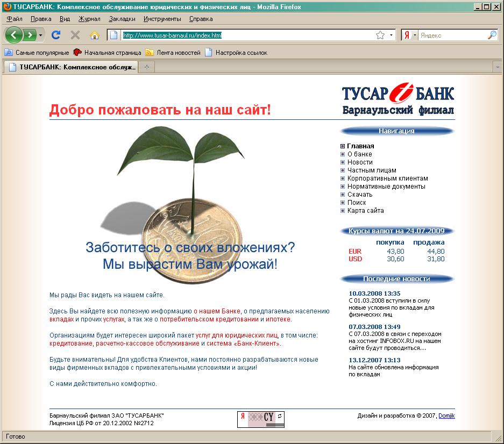Click the page icon on the ТУСАРБАНК tab
The image size is (504, 444).
[x=12, y=67]
